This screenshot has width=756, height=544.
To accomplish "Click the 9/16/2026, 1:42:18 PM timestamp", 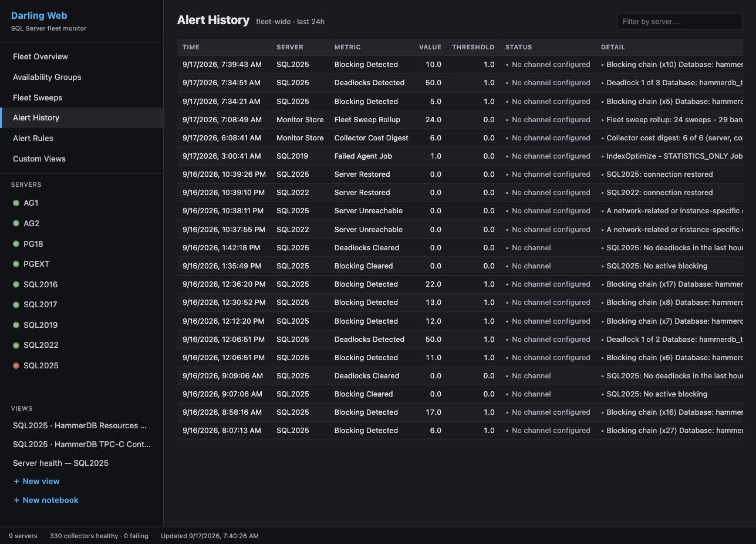I will [221, 248].
